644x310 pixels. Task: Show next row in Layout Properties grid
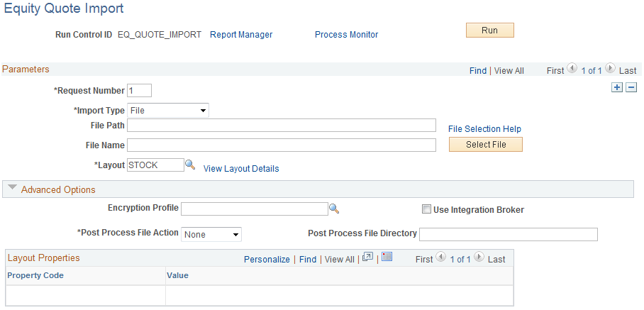click(x=480, y=258)
